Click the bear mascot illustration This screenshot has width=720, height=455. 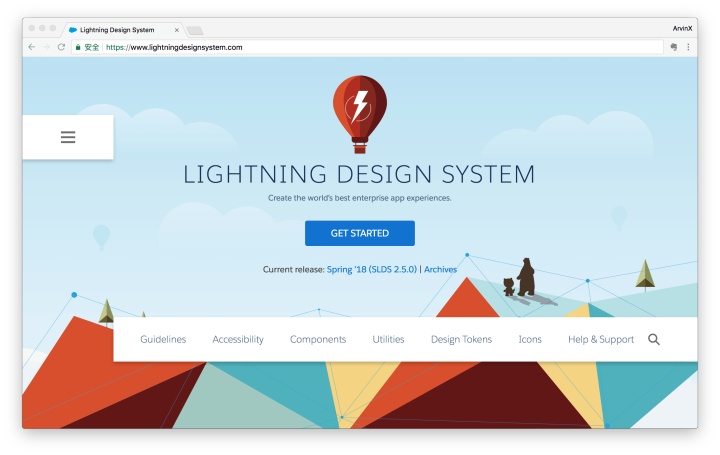point(526,277)
